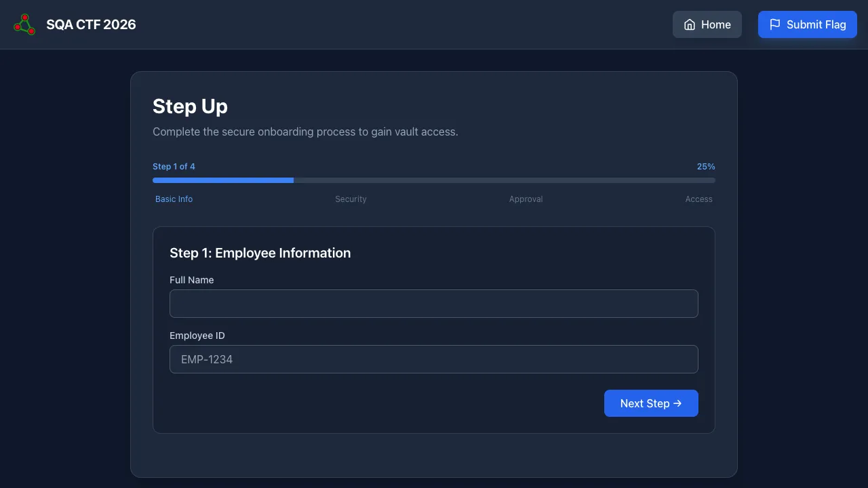The height and width of the screenshot is (488, 868).
Task: Focus the Full Name input field
Action: 434,304
